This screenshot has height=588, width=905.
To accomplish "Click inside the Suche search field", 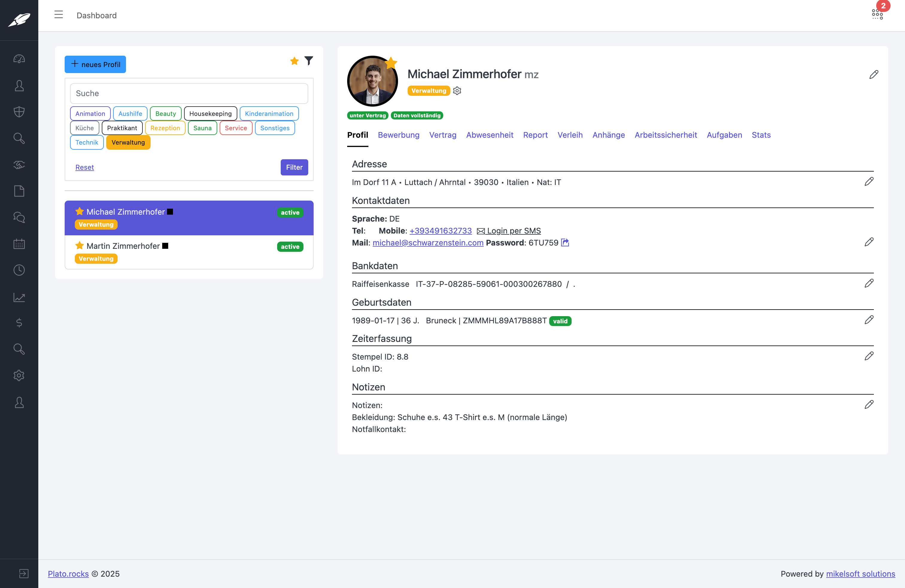I will (x=189, y=93).
